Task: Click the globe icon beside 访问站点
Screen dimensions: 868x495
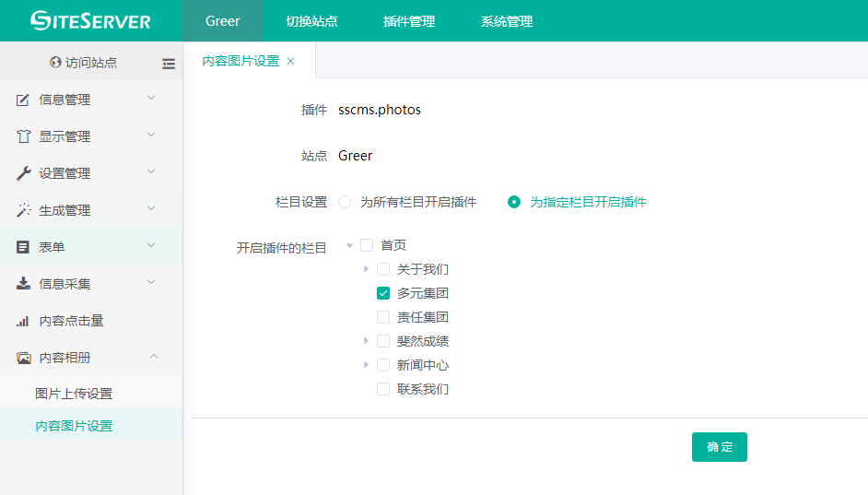Action: click(x=55, y=63)
